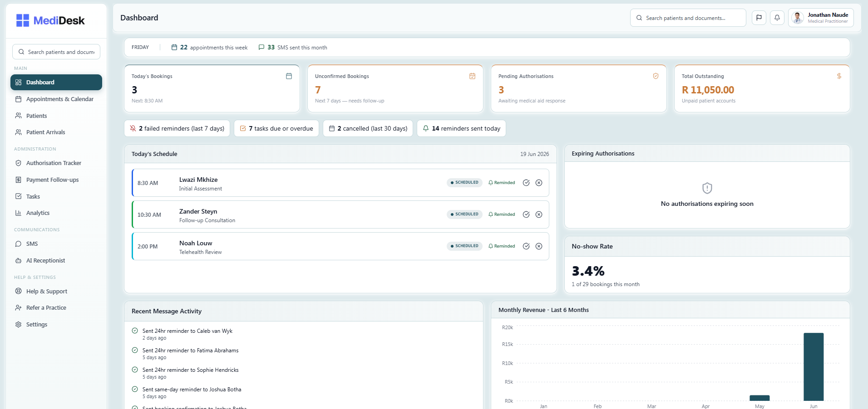The width and height of the screenshot is (868, 409).
Task: Open 14 reminders sent today chip
Action: click(x=461, y=128)
